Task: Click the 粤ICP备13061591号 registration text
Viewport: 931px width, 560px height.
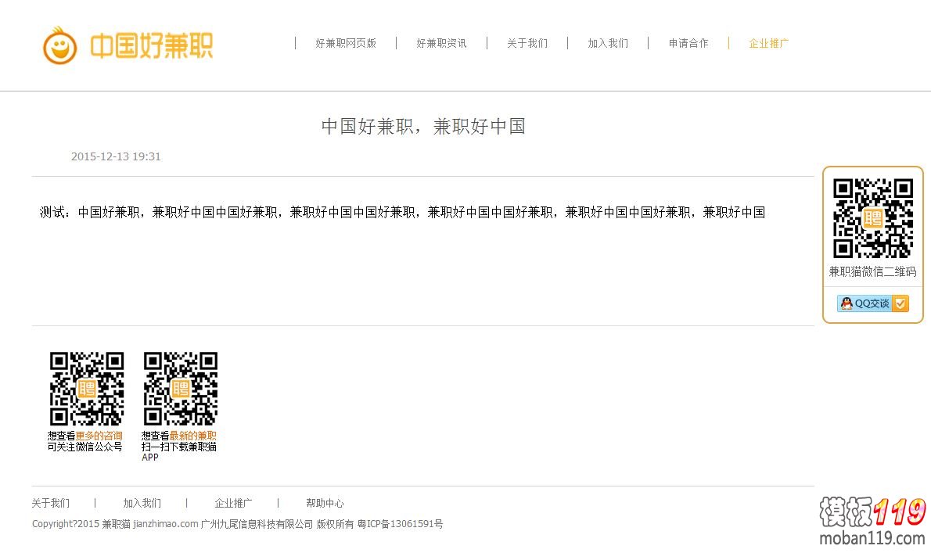Action: pyautogui.click(x=401, y=524)
